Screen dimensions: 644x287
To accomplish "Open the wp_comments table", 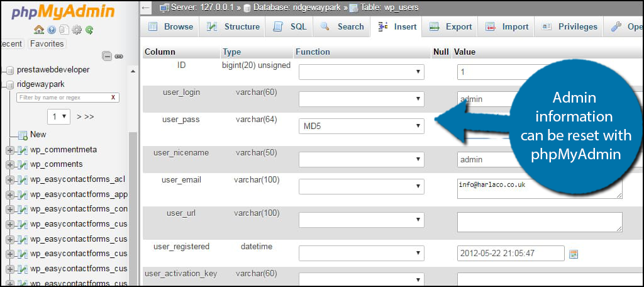I will coord(56,164).
